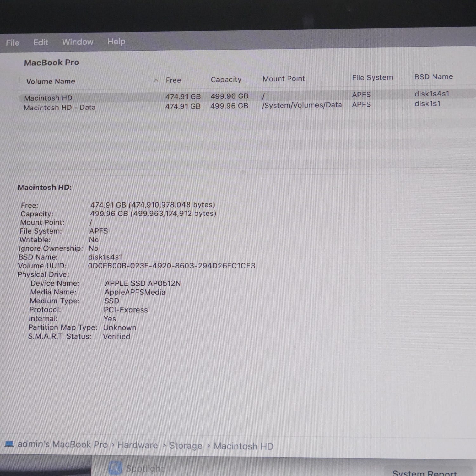
Task: Click /System/Volumes/Data mount point cell
Action: click(302, 105)
